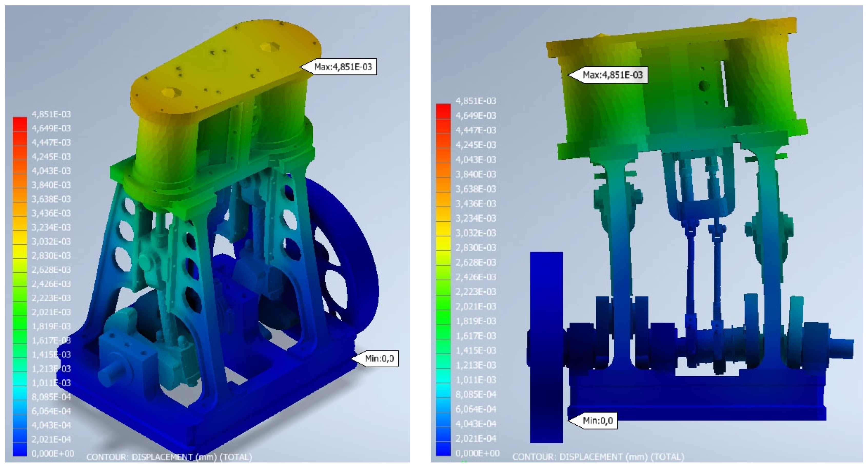The width and height of the screenshot is (868, 468).
Task: Click dark blue bottom segment of right legend
Action: (x=443, y=448)
